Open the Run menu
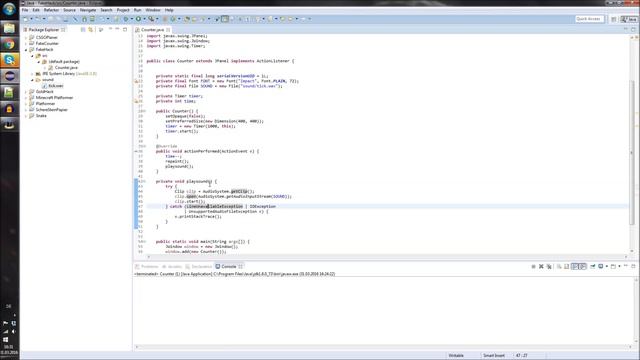 pyautogui.click(x=138, y=10)
